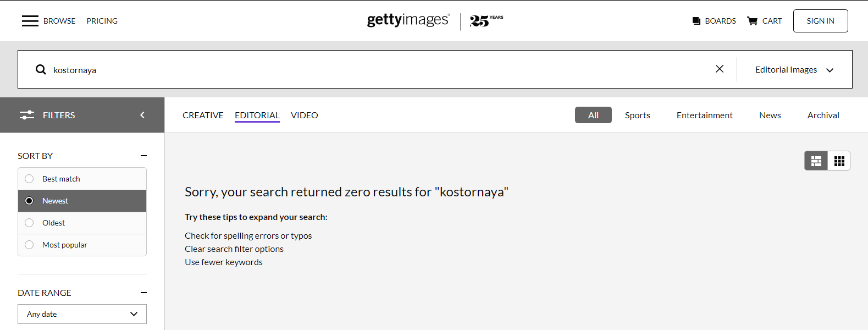Collapse the Filters panel with chevron

click(x=142, y=115)
